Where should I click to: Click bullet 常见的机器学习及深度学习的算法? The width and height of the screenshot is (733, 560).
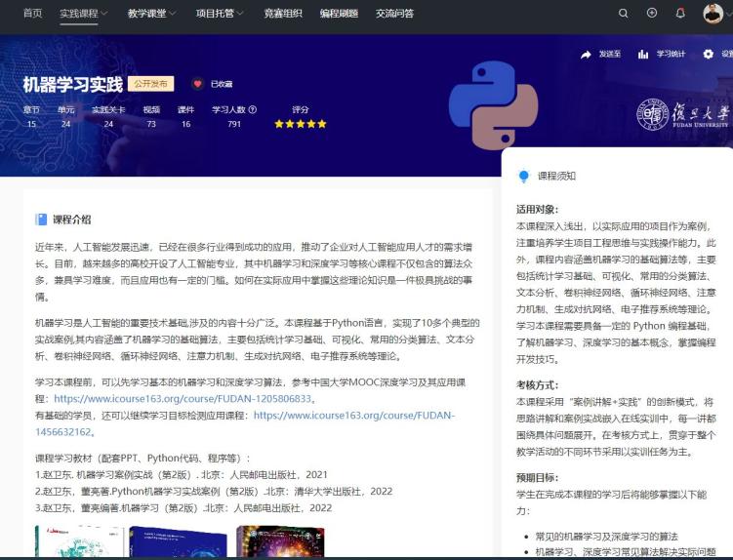(x=607, y=537)
